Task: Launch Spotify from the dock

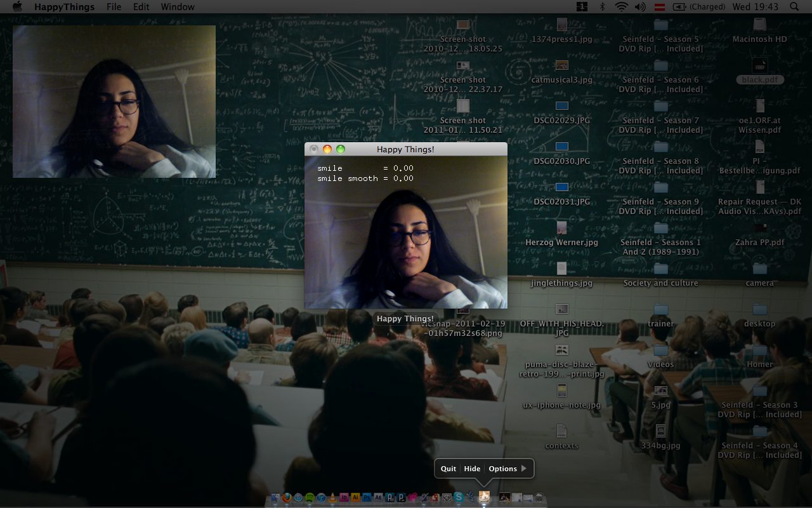Action: point(310,498)
